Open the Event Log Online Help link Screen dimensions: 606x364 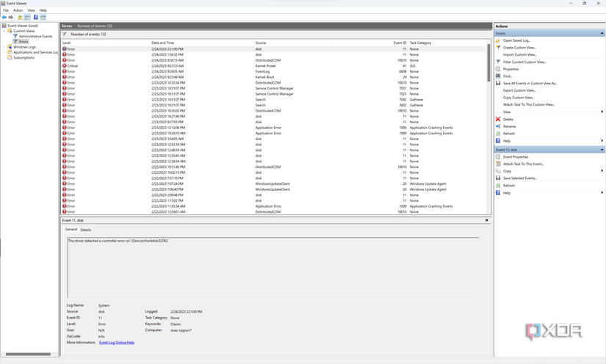117,343
